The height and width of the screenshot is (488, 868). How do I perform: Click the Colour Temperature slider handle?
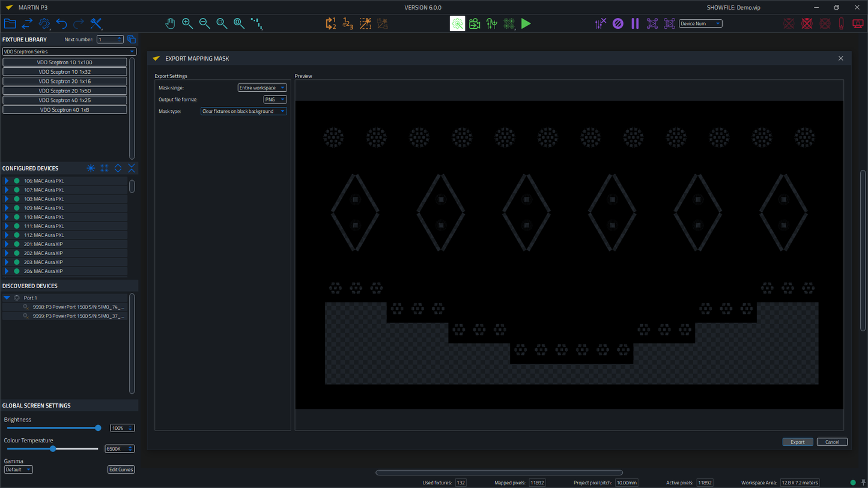[53, 448]
